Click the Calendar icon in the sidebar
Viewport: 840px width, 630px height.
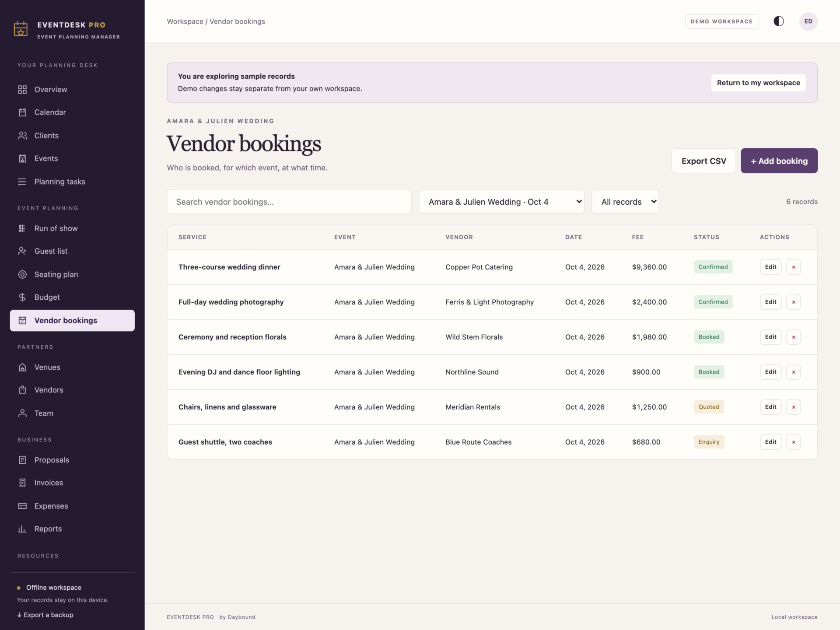[x=22, y=112]
